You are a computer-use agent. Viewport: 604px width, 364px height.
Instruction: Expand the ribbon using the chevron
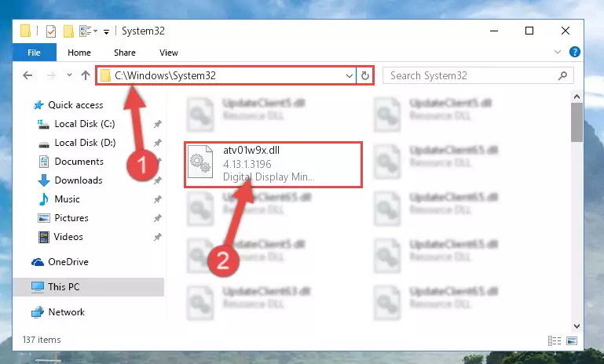pos(558,52)
